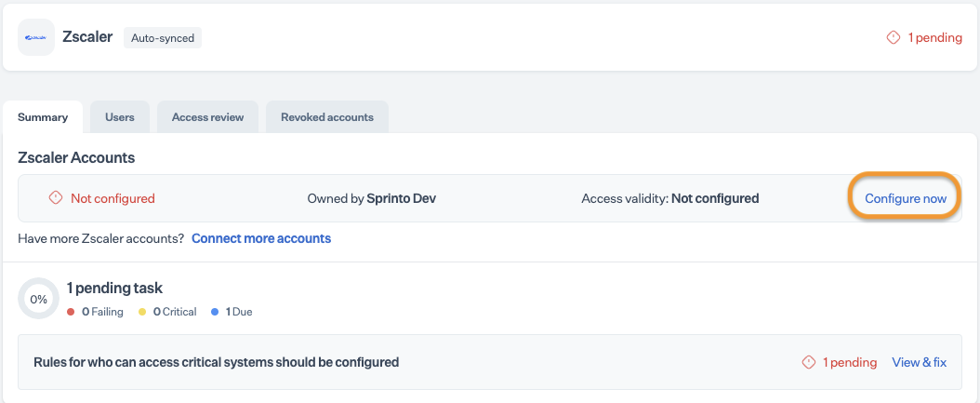This screenshot has height=403, width=980.
Task: Click the Auto-synced badge
Action: 163,38
